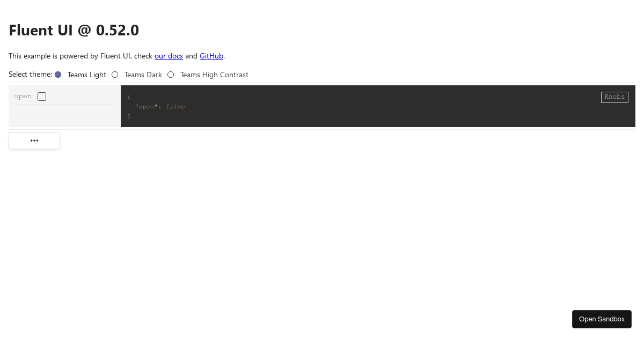Click the ellipsis more-options button

[34, 141]
